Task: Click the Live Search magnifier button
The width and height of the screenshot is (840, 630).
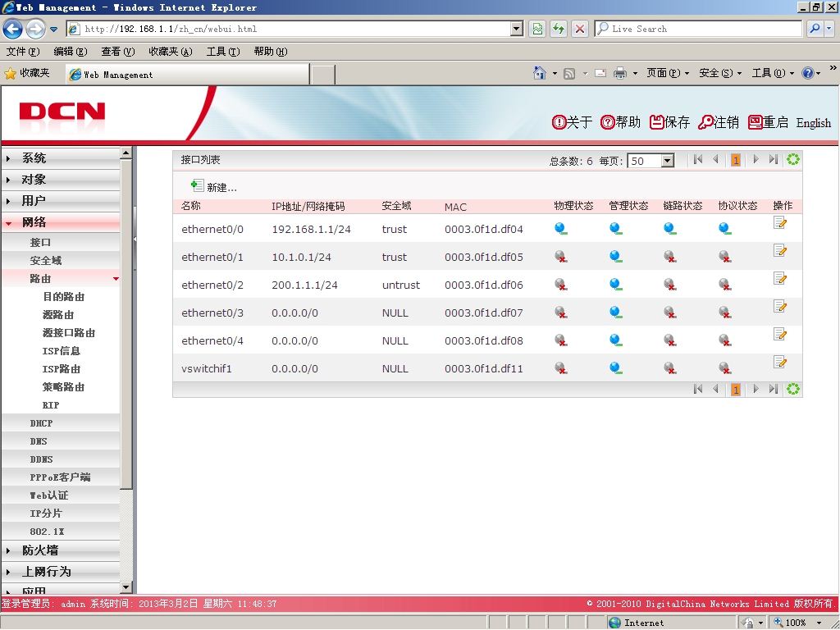Action: [x=815, y=29]
